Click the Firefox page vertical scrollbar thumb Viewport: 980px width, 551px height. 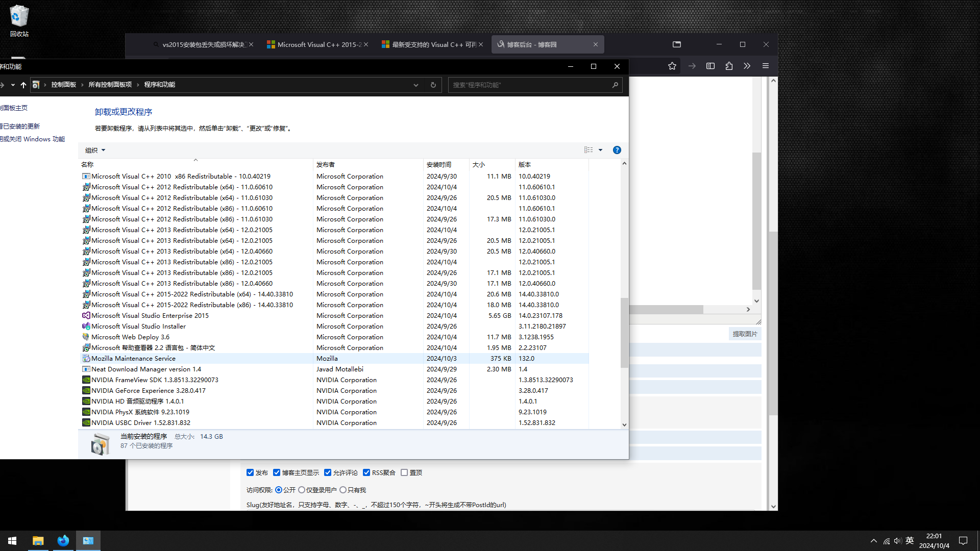pos(773,323)
